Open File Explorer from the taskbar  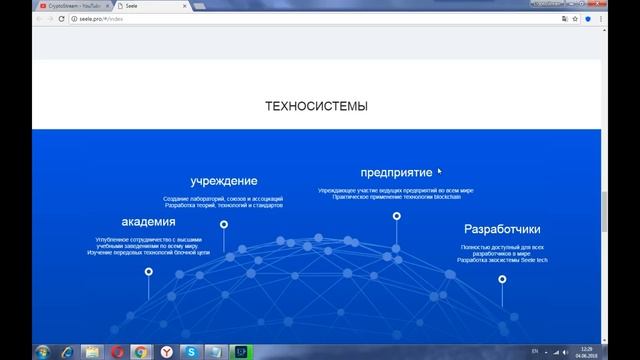pos(92,352)
